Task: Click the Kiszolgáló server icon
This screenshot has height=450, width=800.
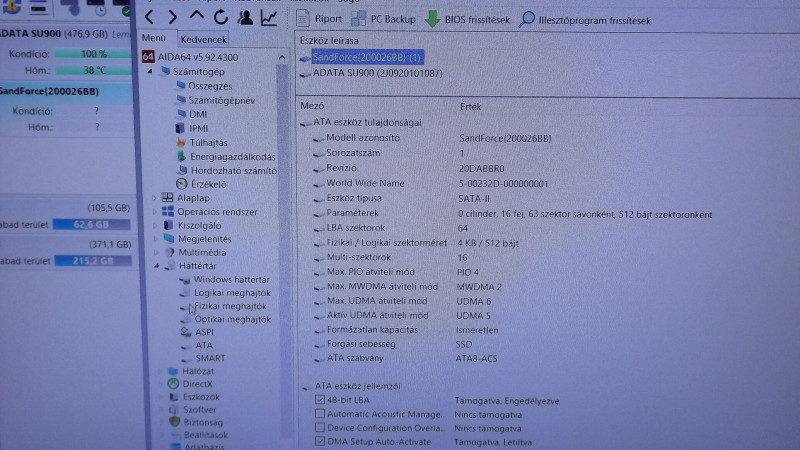Action: 168,225
